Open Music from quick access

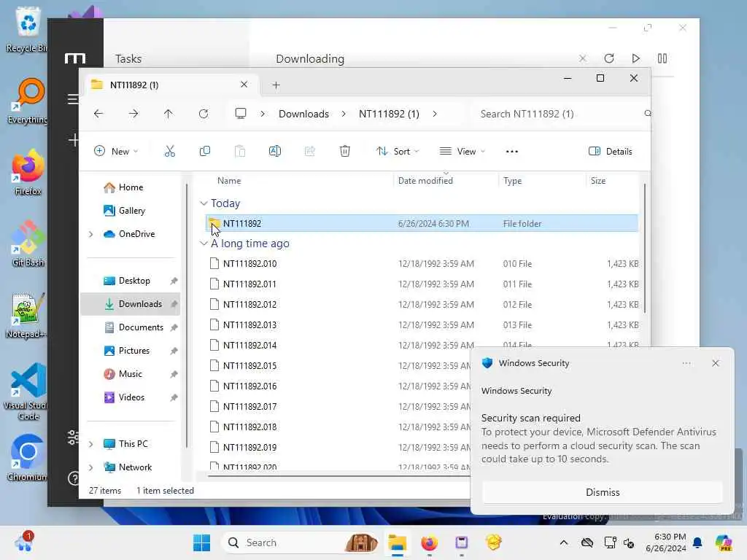(x=130, y=374)
